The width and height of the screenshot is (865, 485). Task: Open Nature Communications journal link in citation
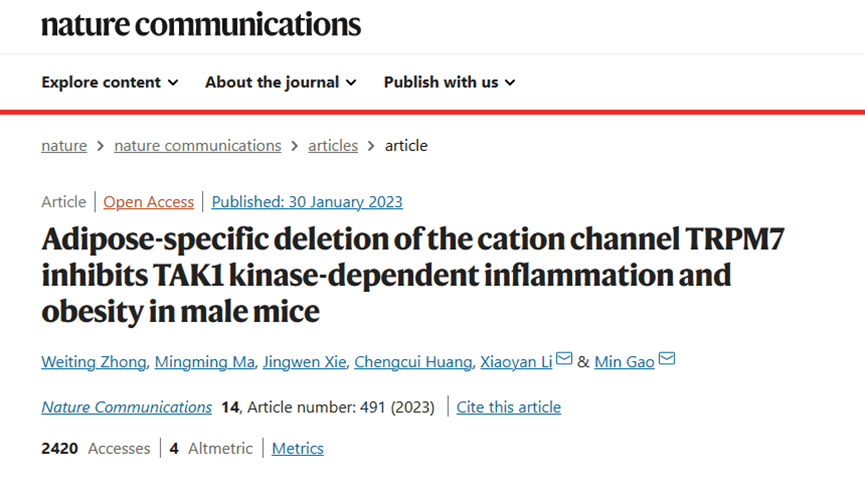point(126,407)
